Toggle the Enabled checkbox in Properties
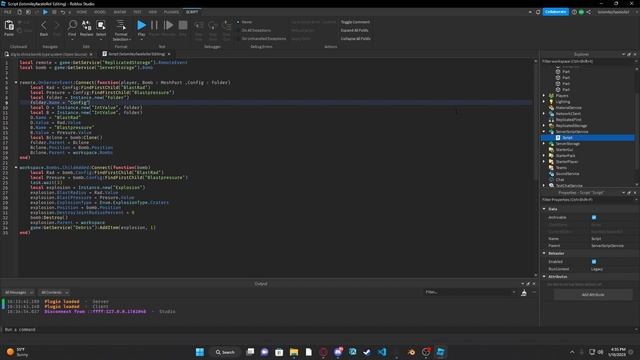640x360 pixels. [594, 262]
